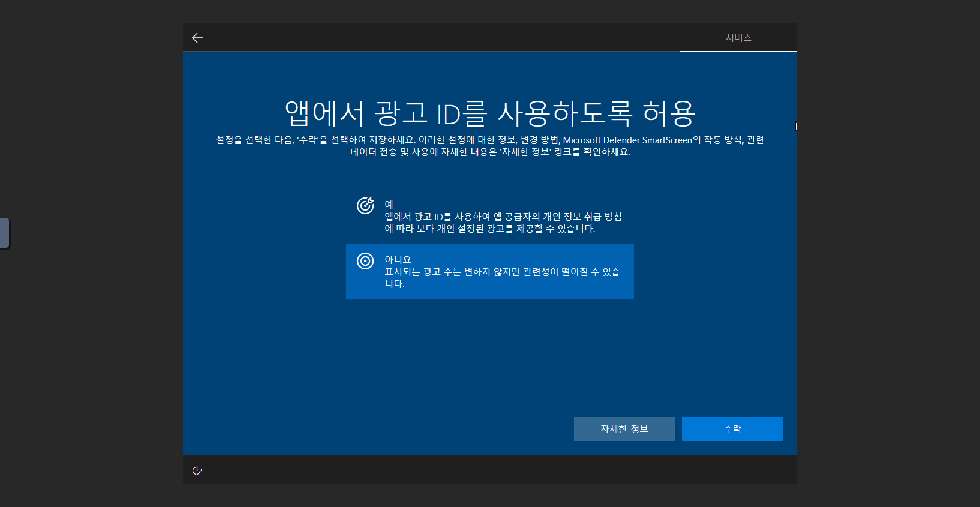Image resolution: width=980 pixels, height=507 pixels.
Task: Go back using the top-left arrow
Action: click(x=197, y=38)
